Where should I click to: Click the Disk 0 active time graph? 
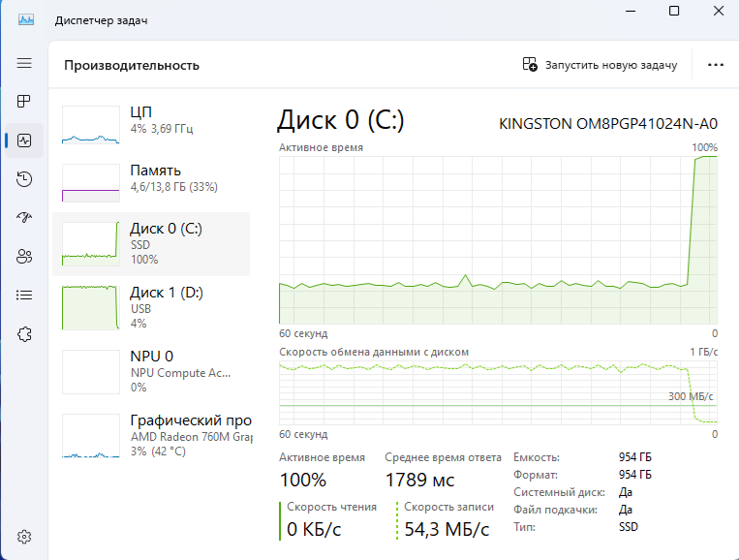click(x=498, y=238)
